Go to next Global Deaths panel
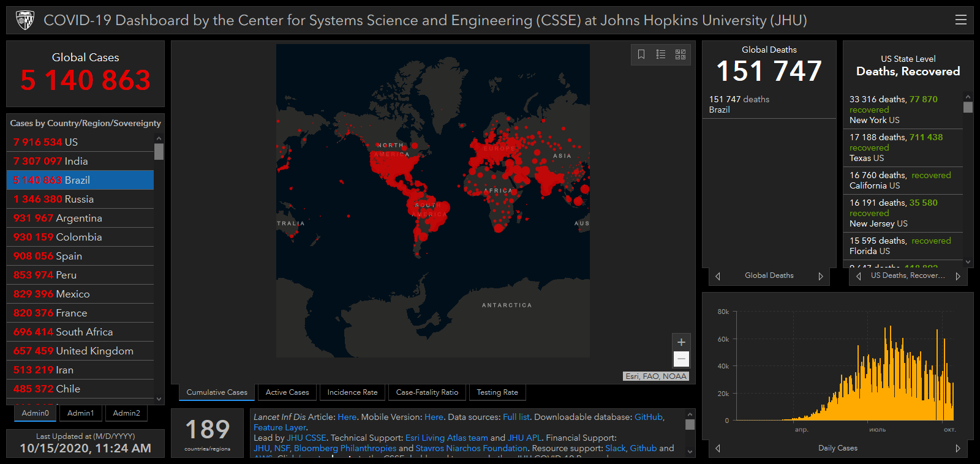The width and height of the screenshot is (980, 464). [x=821, y=276]
